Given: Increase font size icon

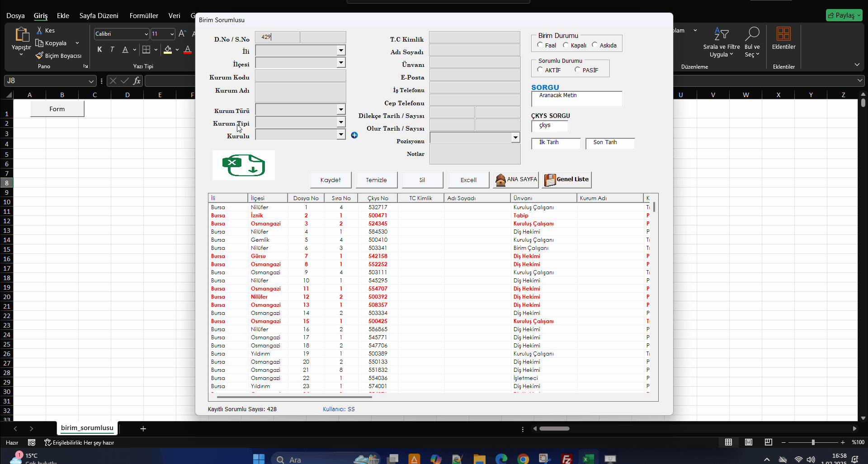Looking at the screenshot, I should [182, 33].
